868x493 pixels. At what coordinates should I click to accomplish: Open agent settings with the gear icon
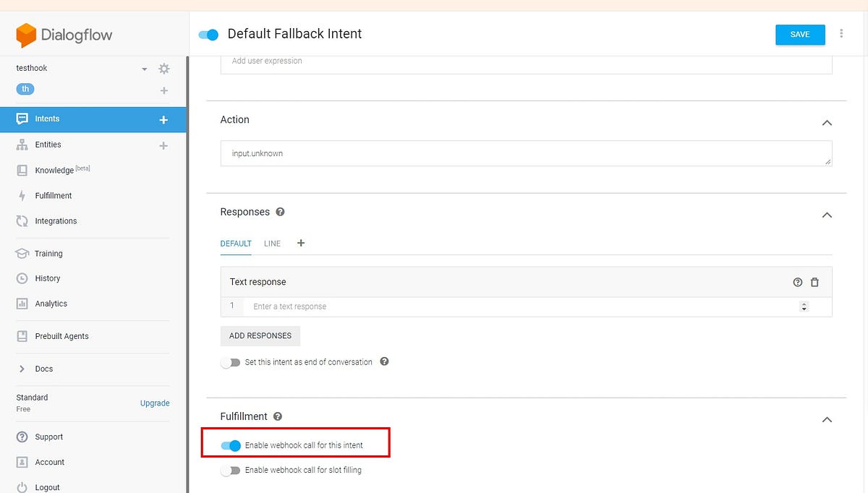click(x=163, y=69)
